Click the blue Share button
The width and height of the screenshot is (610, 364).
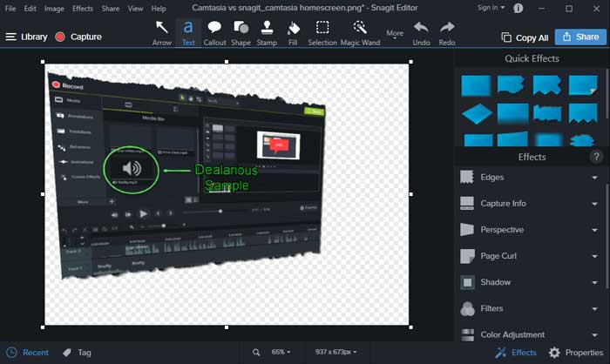tap(580, 37)
